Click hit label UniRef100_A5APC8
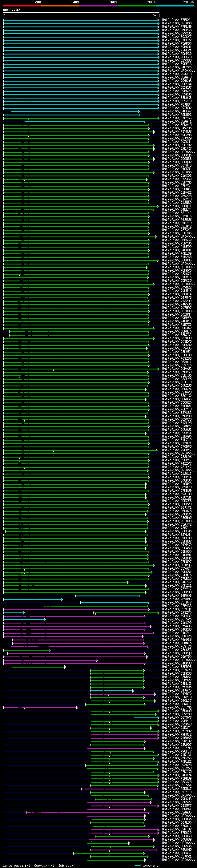Viewport: 197px width, 868px height. (x=177, y=30)
